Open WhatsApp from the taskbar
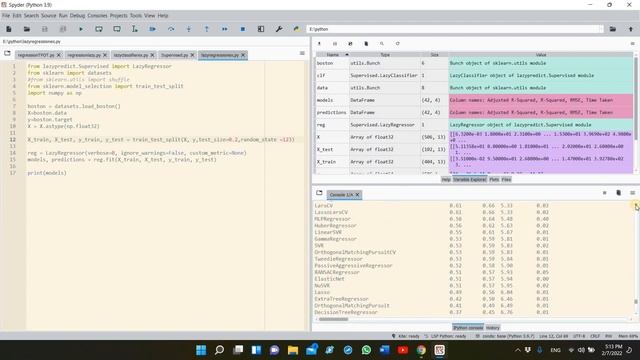 point(366,350)
